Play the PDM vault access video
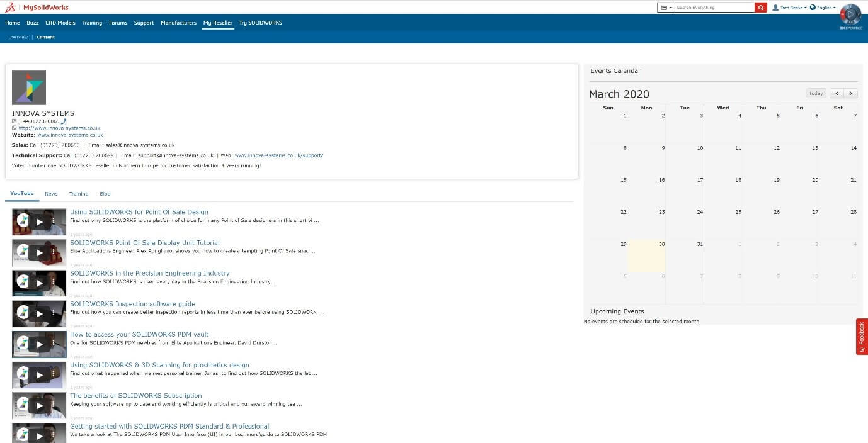The height and width of the screenshot is (443, 868). click(39, 344)
